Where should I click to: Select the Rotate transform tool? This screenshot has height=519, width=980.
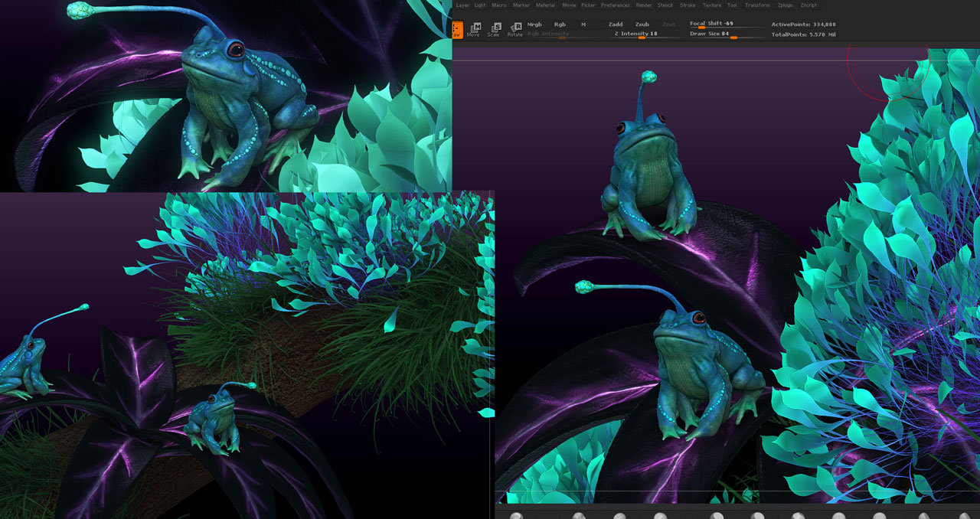click(515, 29)
